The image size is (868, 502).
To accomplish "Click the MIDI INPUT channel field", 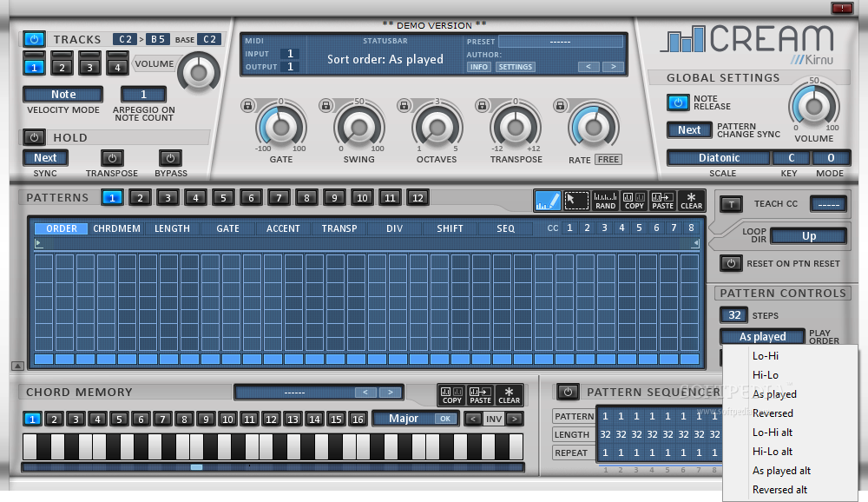I will coord(290,54).
